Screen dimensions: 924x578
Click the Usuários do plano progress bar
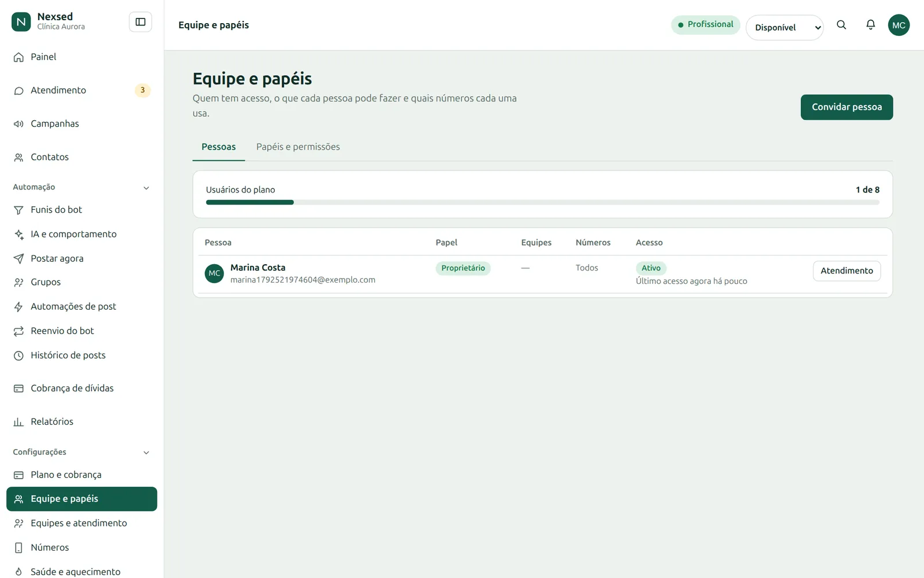pyautogui.click(x=542, y=202)
